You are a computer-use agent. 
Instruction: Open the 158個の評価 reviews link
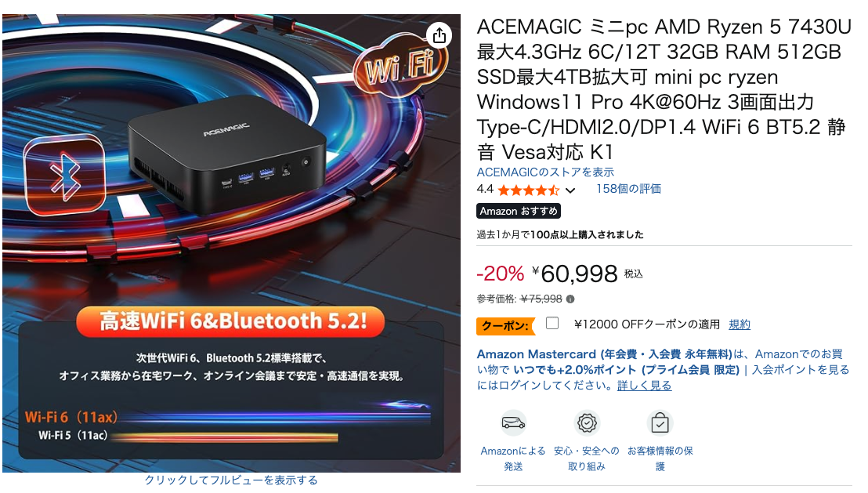[x=628, y=189]
